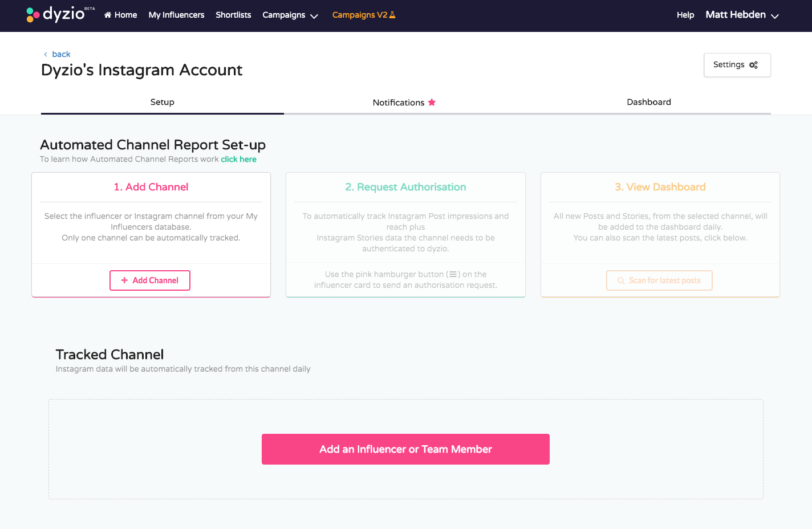Viewport: 812px width, 529px height.
Task: Click the Scan for latest posts button
Action: [x=659, y=280]
